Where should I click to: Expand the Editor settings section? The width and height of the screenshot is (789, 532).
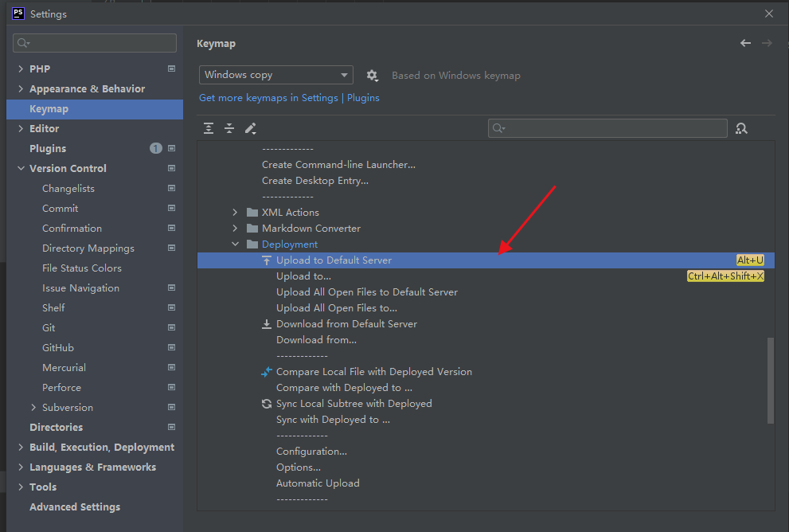[x=21, y=128]
